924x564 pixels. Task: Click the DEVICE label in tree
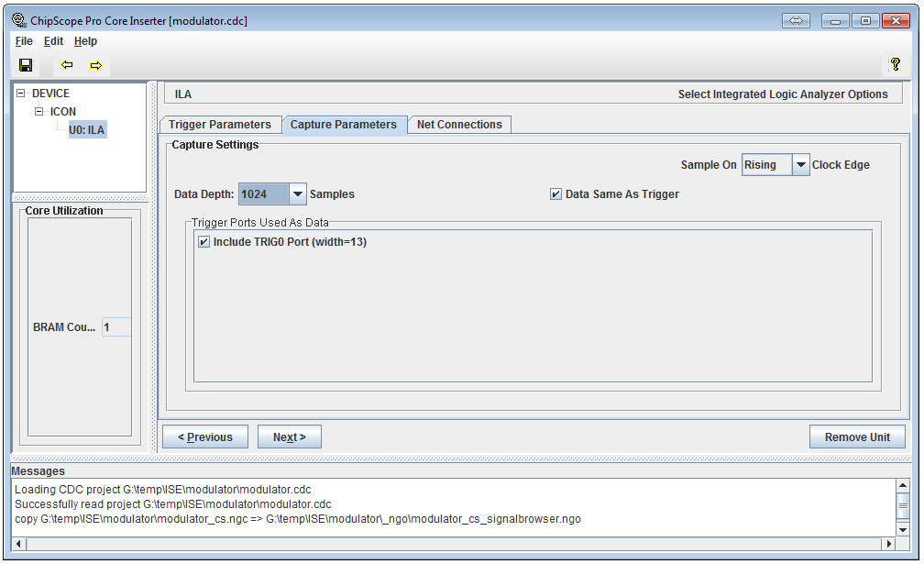tap(50, 94)
